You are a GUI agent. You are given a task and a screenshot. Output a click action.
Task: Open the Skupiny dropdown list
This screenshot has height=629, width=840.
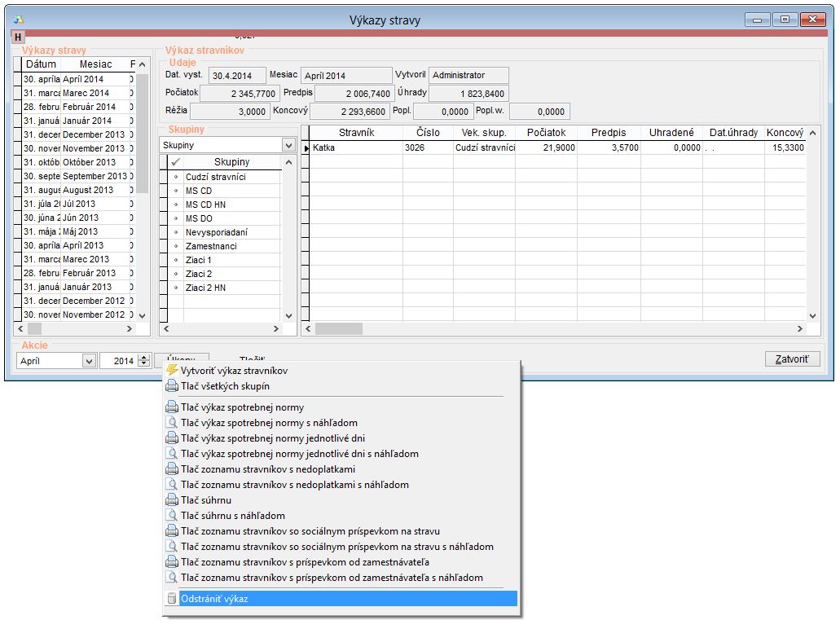pos(288,145)
